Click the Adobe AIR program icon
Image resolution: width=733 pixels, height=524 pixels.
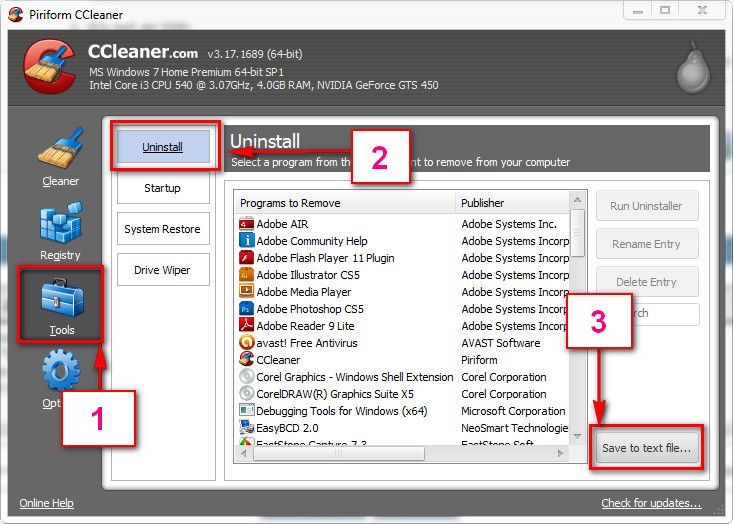(x=246, y=224)
